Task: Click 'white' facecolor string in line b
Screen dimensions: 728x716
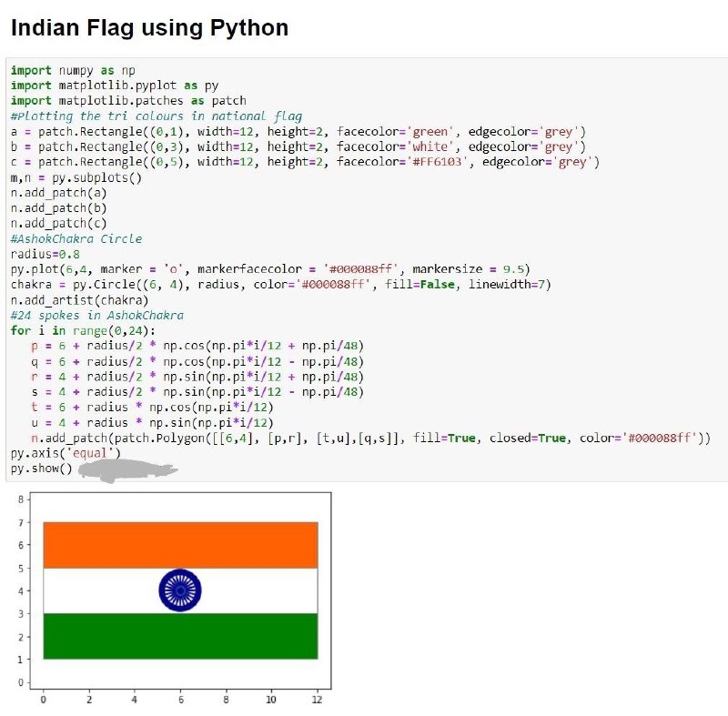Action: click(430, 146)
